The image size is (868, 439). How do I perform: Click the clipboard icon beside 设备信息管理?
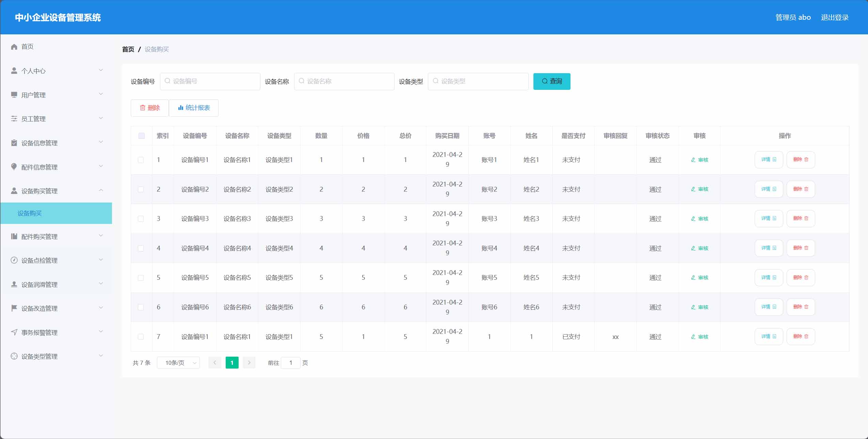tap(14, 143)
